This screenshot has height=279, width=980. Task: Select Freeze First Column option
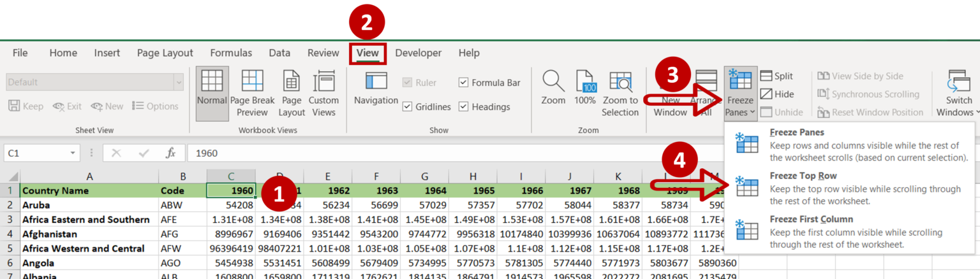(x=852, y=231)
